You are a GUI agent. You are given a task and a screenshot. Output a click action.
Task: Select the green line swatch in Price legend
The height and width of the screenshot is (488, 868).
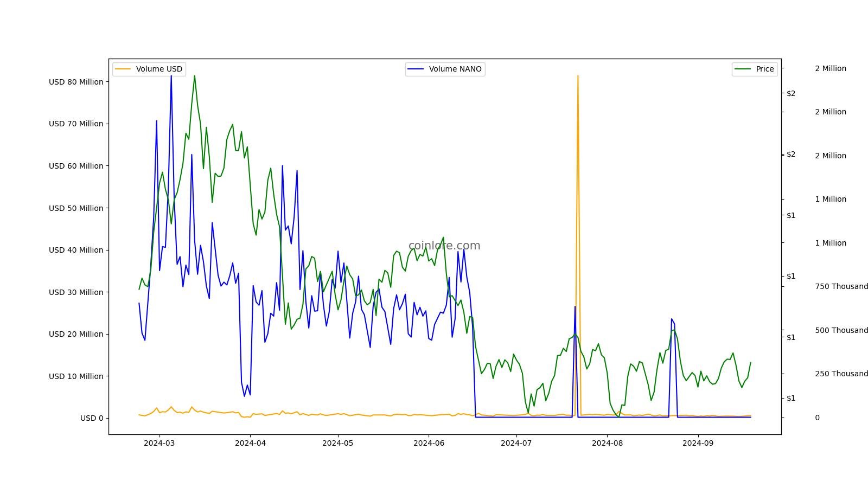tap(743, 69)
